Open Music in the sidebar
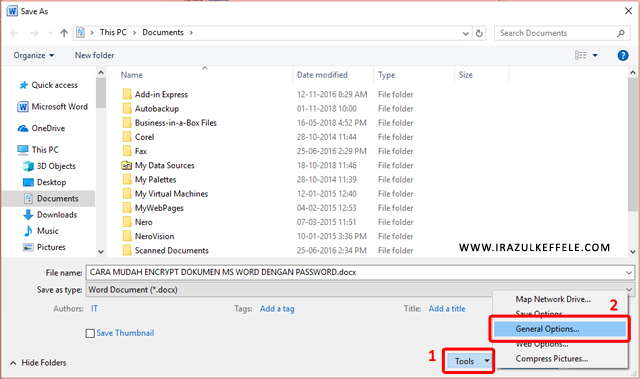Image resolution: width=640 pixels, height=379 pixels. click(41, 231)
